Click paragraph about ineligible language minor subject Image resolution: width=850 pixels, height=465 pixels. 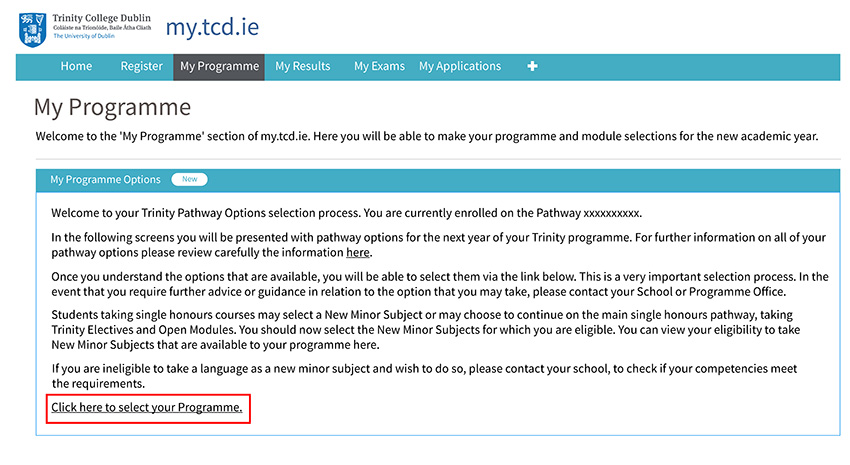point(424,376)
